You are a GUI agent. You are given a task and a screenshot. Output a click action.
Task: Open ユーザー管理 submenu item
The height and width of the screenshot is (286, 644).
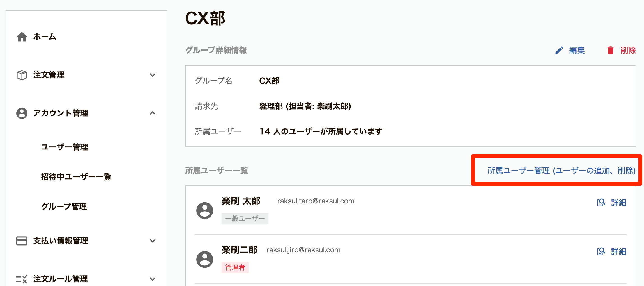coord(65,147)
